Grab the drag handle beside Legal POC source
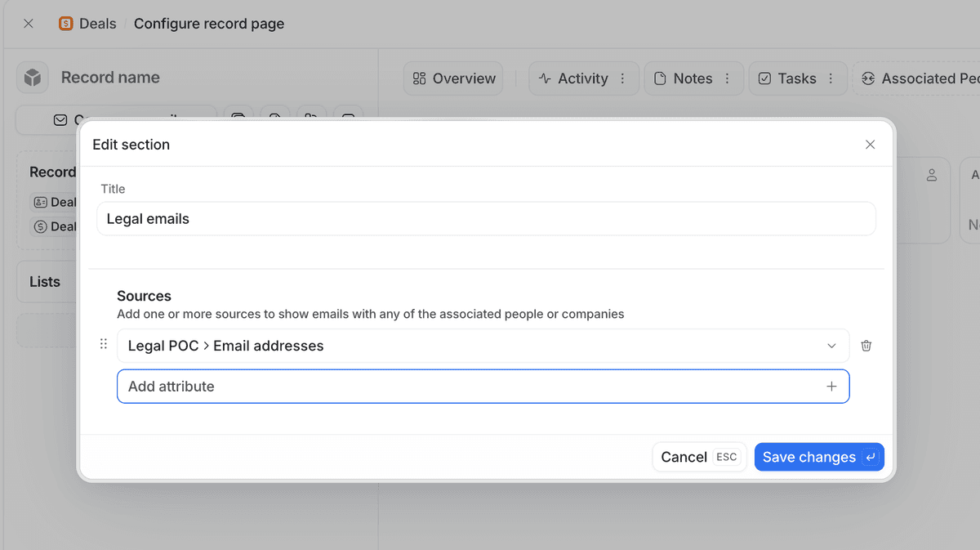This screenshot has width=980, height=550. pyautogui.click(x=104, y=344)
